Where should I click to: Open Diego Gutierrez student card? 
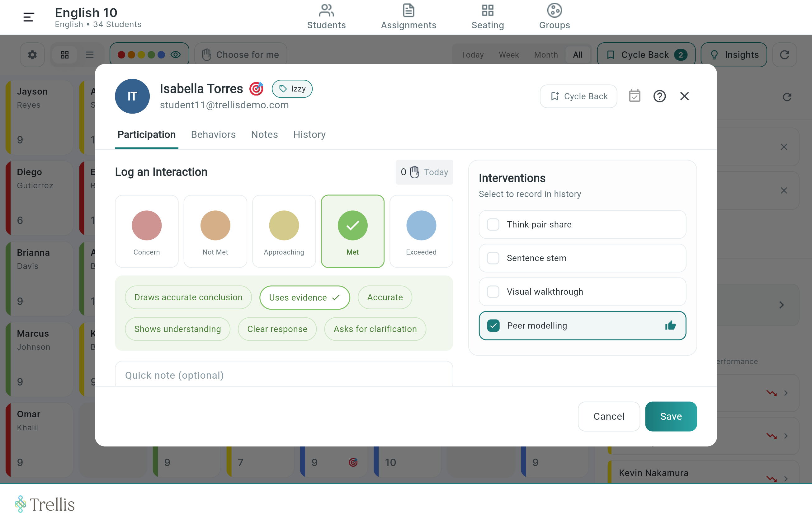tap(39, 197)
